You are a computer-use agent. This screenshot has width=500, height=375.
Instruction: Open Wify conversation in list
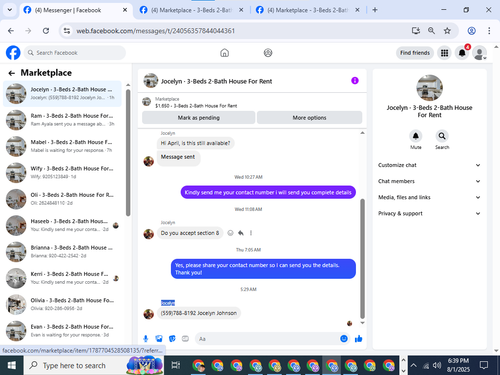tap(62, 172)
